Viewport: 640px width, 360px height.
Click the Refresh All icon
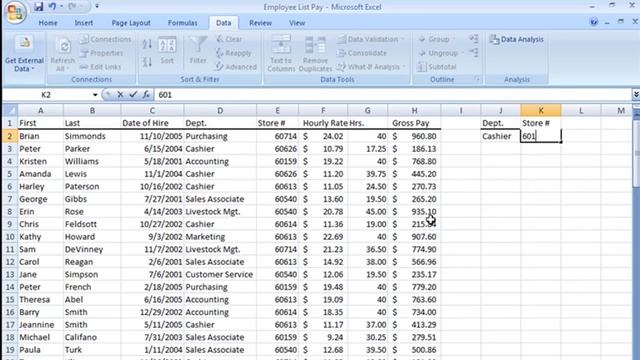click(x=63, y=46)
